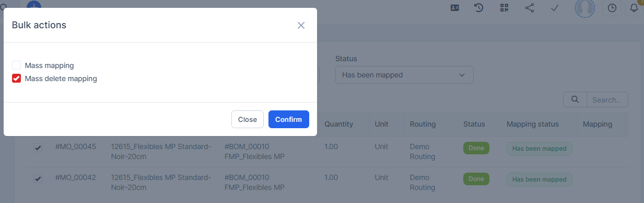Open the notifications bell icon
This screenshot has height=203, width=644.
pos(635,8)
